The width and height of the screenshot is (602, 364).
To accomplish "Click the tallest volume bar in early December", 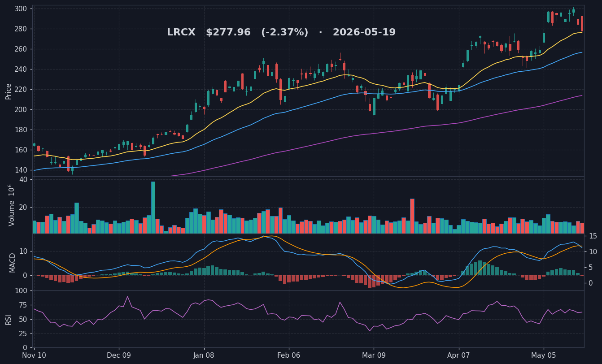I will pos(153,208).
